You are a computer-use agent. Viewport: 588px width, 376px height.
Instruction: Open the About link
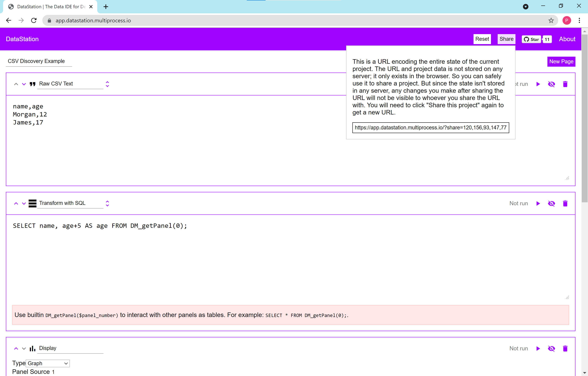(567, 39)
